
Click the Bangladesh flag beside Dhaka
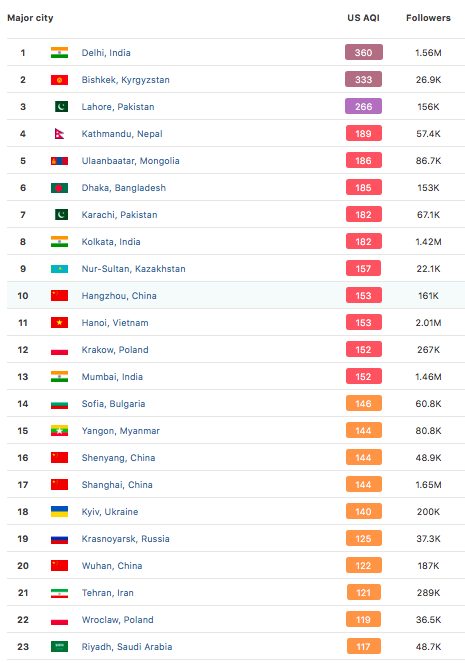coord(59,188)
